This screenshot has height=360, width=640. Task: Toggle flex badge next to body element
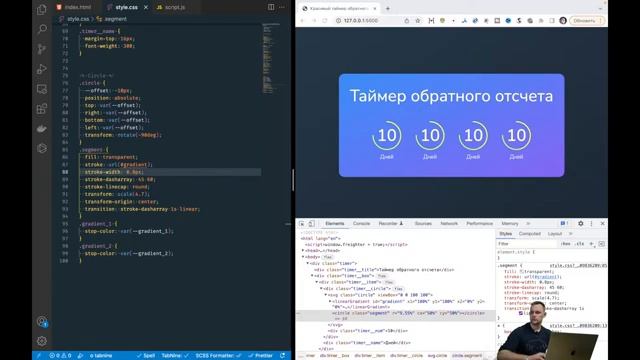coord(327,257)
